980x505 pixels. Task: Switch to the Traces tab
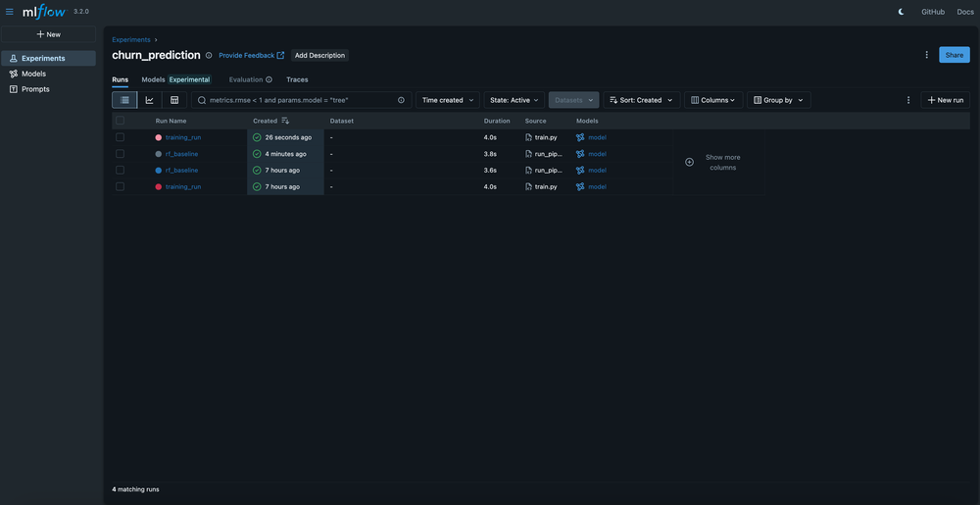tap(297, 79)
